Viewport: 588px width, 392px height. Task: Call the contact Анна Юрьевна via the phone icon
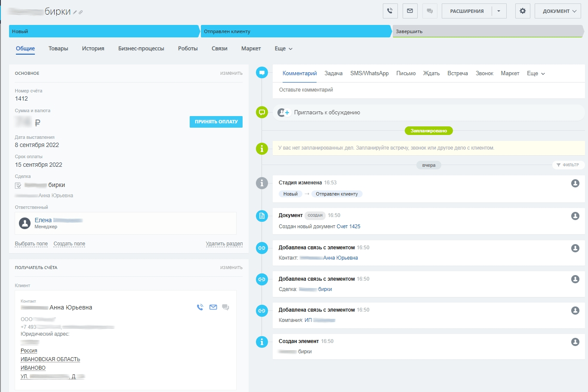(200, 307)
